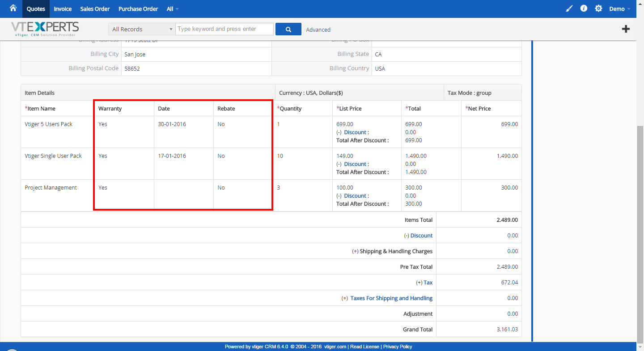Open the Invoice tab
644x351 pixels.
pyautogui.click(x=63, y=9)
